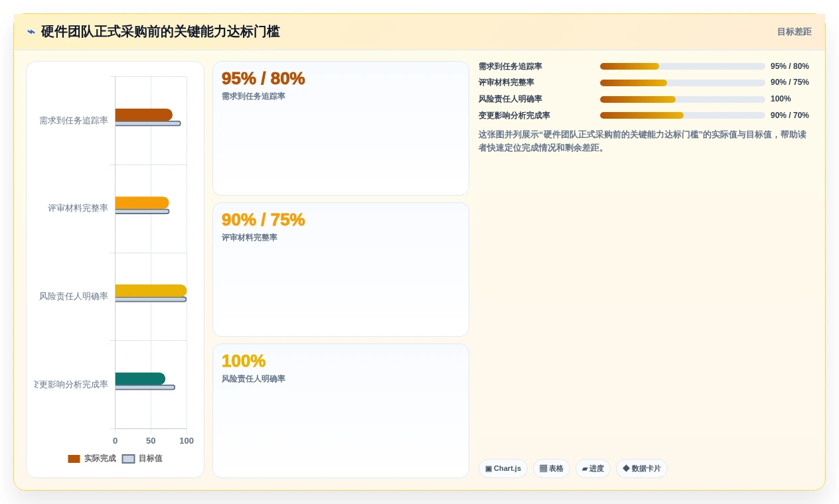Click the 95% / 80% value in progress list

click(x=790, y=66)
